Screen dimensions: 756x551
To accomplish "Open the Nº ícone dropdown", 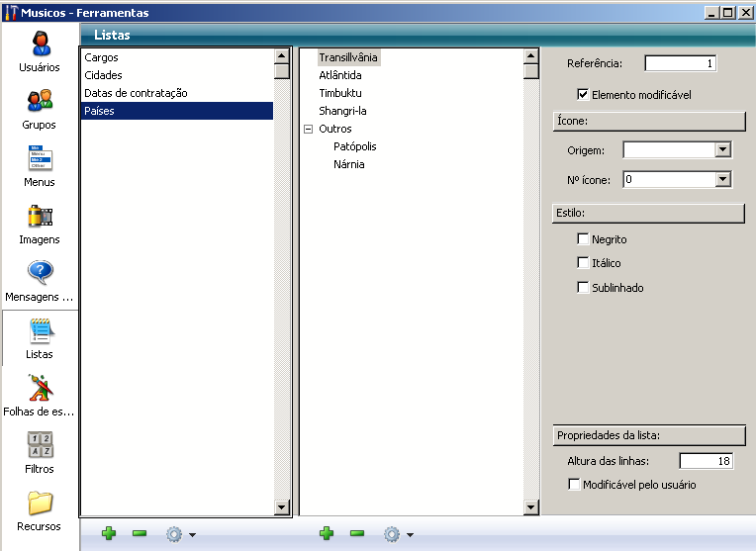I will (722, 180).
